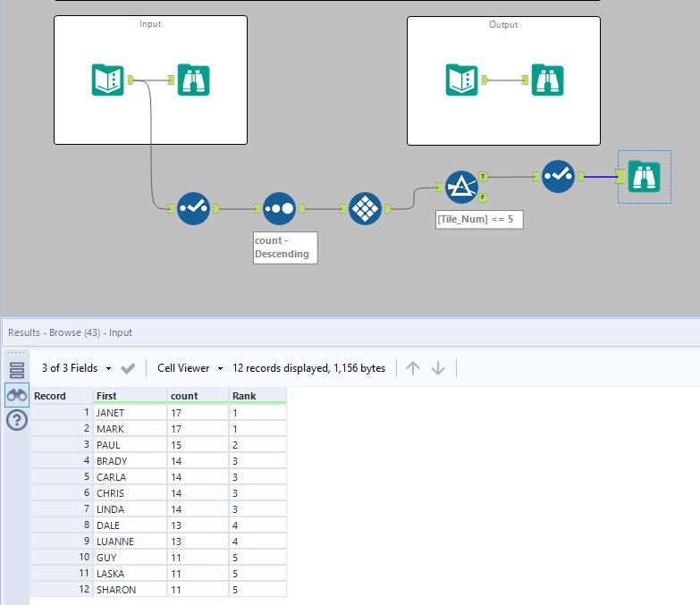Click the Output container title
Screen dimensions: 700x605
coord(503,24)
